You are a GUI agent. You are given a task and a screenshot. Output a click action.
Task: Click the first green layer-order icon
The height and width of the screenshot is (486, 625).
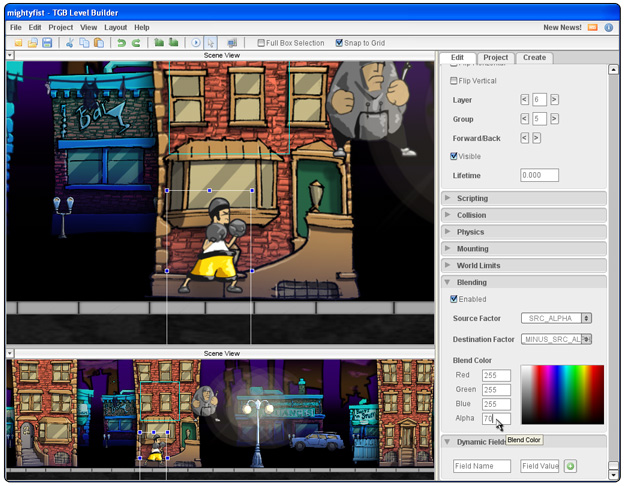(159, 42)
